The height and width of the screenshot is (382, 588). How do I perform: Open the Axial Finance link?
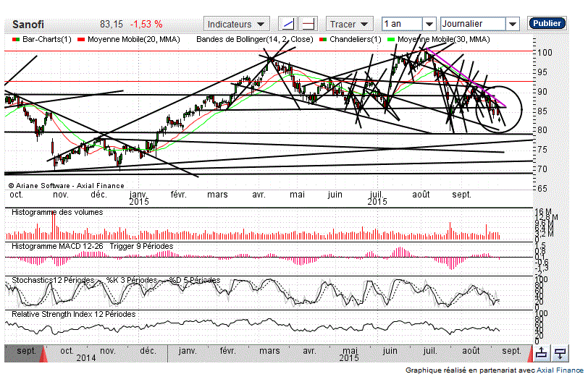pyautogui.click(x=560, y=370)
